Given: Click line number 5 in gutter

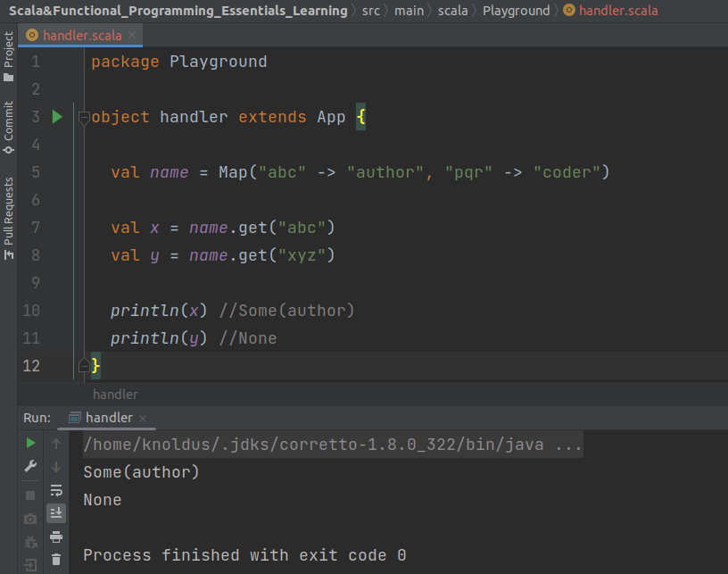Looking at the screenshot, I should click(36, 173).
